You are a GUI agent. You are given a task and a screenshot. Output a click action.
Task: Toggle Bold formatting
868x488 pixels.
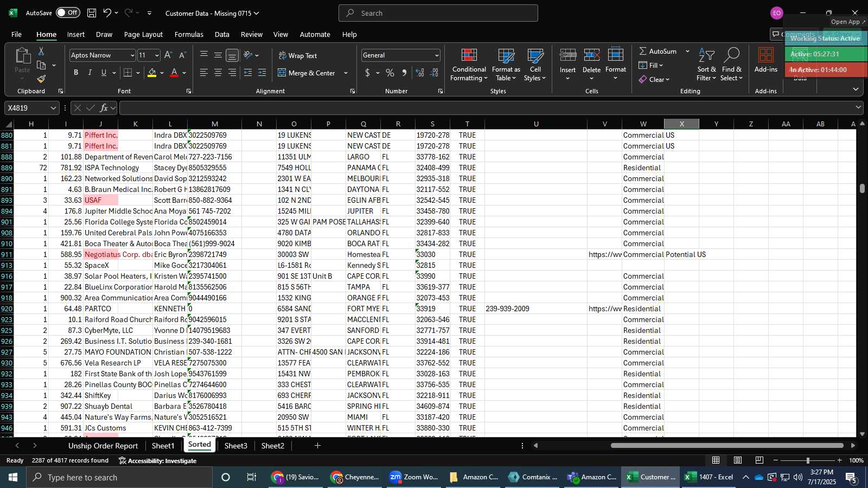click(76, 73)
